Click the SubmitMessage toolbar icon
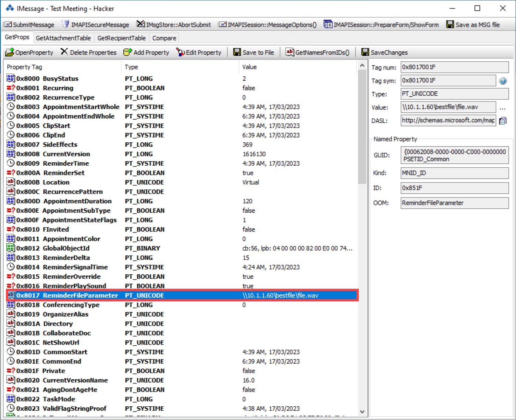This screenshot has width=516, height=420. [x=8, y=25]
